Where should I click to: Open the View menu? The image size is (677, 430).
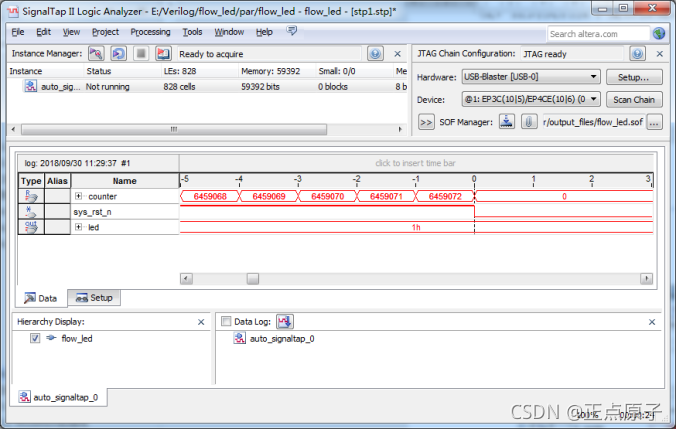(x=71, y=32)
